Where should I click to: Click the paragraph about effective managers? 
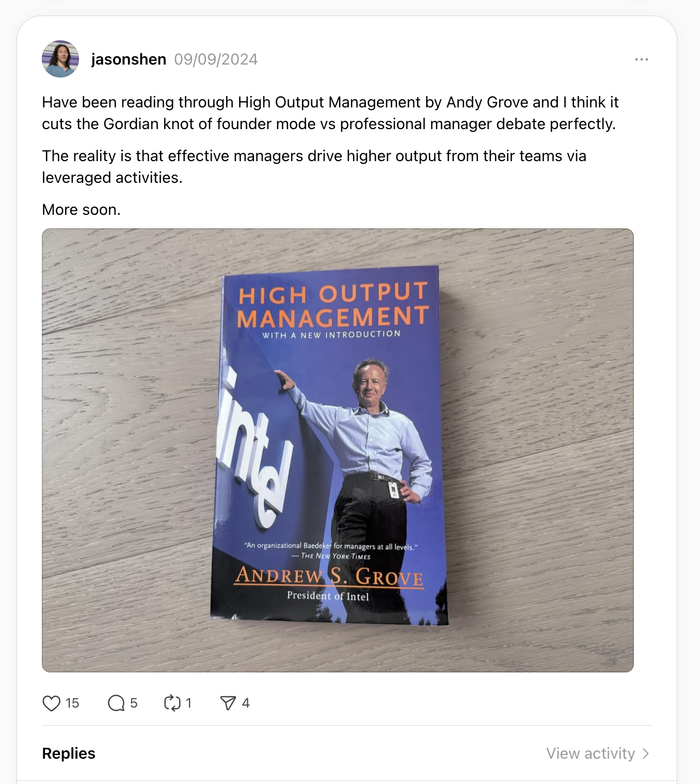(314, 167)
